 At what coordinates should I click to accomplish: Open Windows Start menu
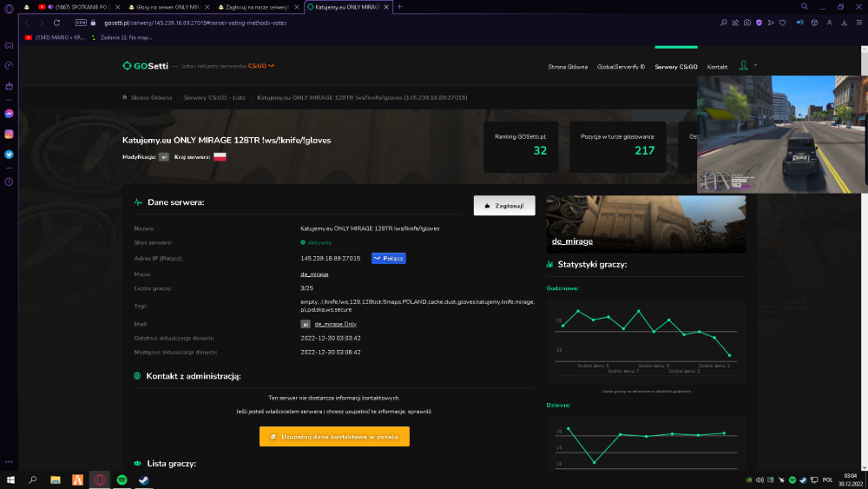point(10,480)
